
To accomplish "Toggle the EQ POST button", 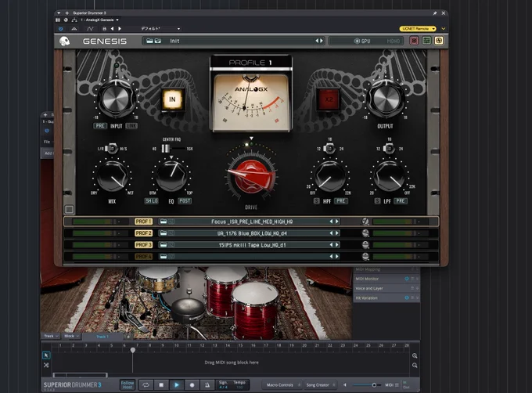I will coord(185,201).
